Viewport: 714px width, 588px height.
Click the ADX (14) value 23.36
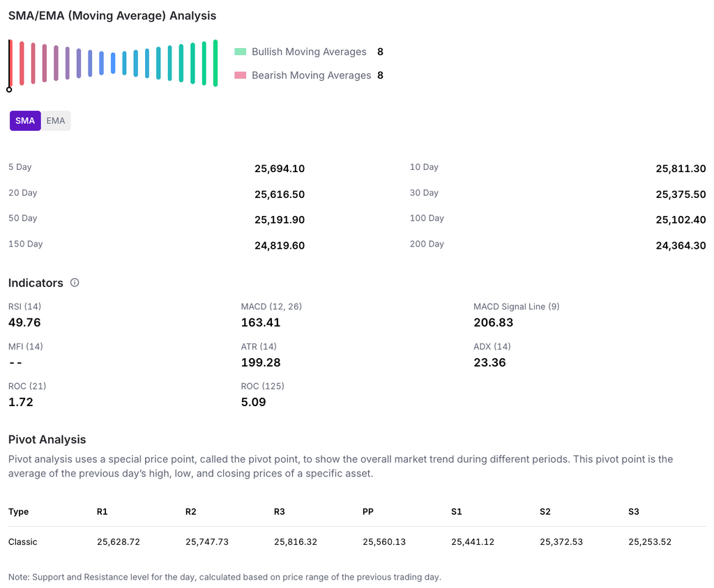coord(489,362)
